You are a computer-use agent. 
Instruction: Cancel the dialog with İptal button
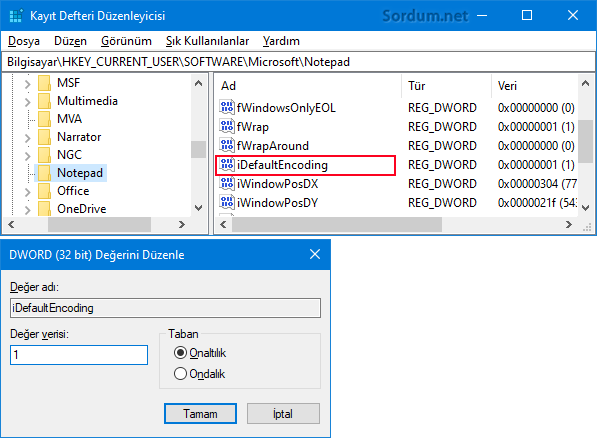click(283, 414)
